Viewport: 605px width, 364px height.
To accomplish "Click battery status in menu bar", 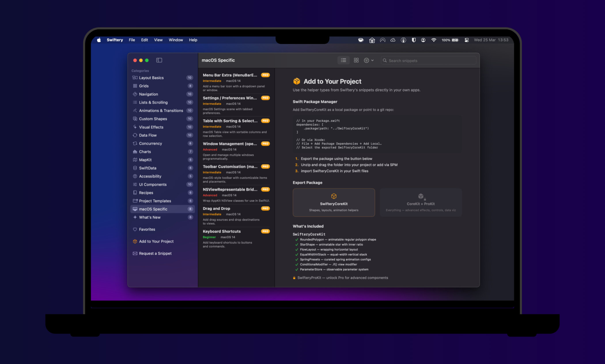I will pyautogui.click(x=450, y=40).
